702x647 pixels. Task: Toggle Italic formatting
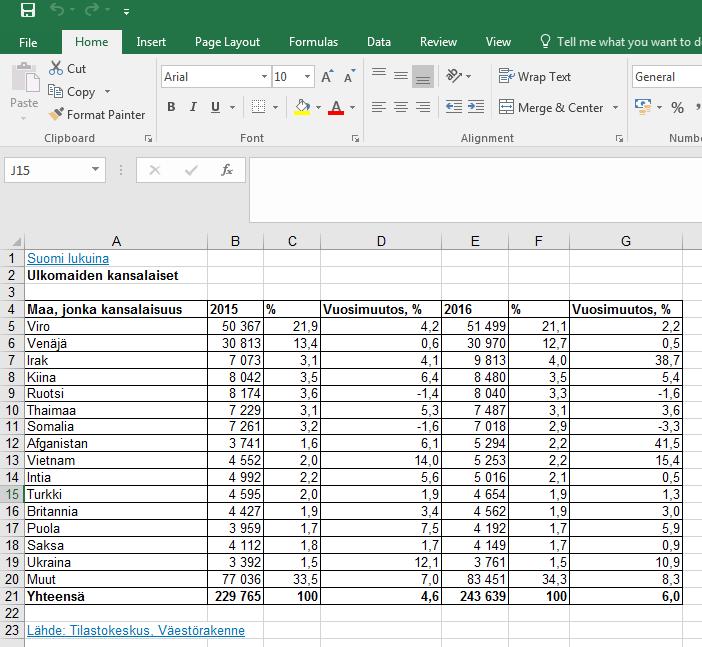coord(193,107)
